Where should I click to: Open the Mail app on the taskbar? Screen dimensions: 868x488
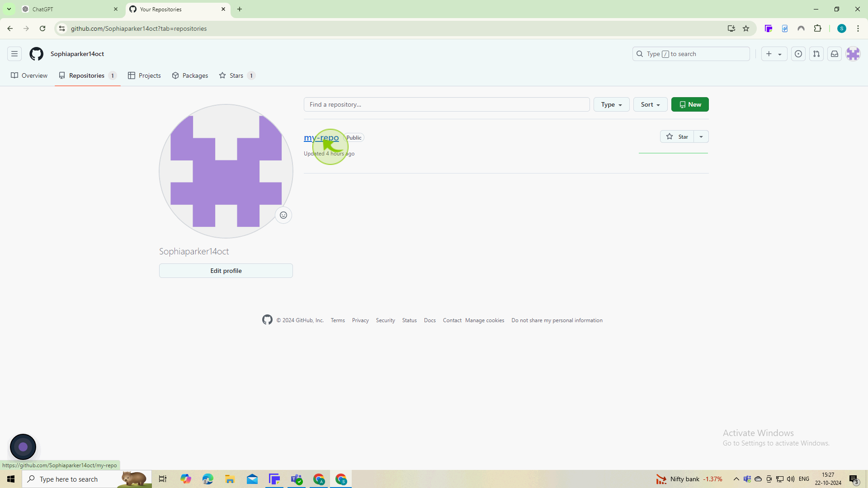[252, 479]
